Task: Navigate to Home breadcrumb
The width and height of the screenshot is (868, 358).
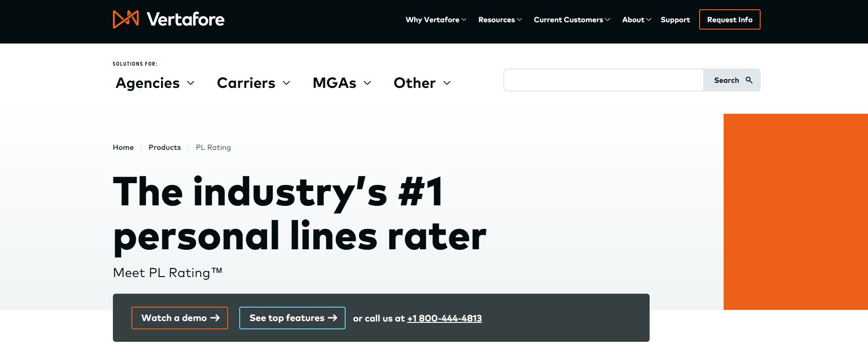Action: pos(123,148)
